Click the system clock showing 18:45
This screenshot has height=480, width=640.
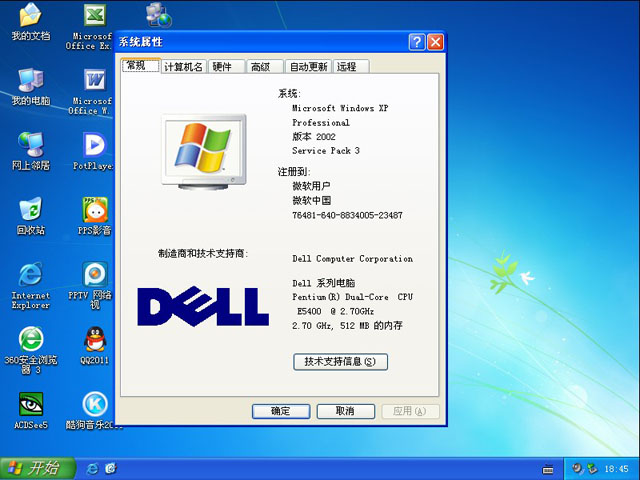(x=616, y=469)
